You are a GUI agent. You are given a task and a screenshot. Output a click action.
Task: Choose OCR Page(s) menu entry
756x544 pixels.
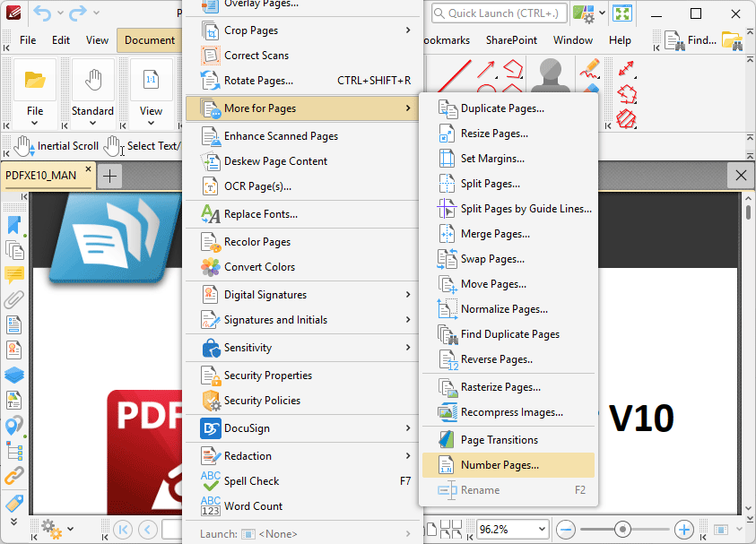pos(302,186)
